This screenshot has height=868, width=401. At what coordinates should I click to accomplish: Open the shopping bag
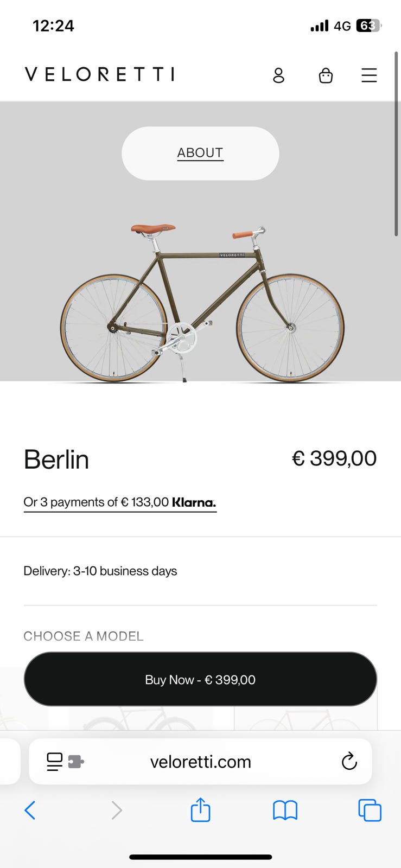(326, 75)
